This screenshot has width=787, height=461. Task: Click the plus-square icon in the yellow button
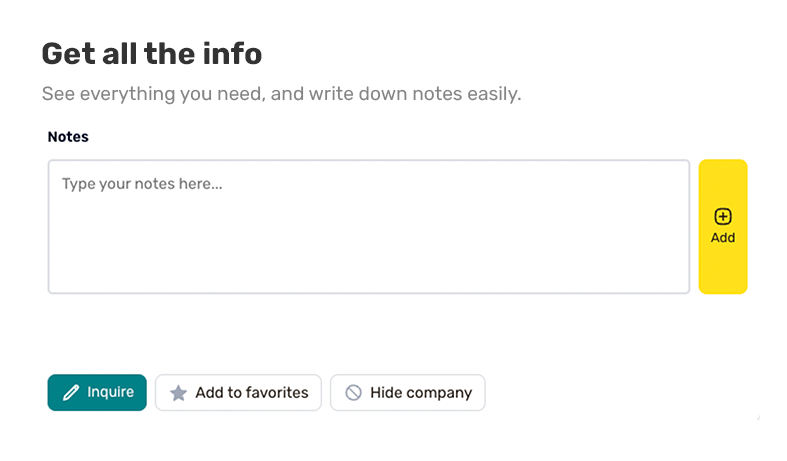pyautogui.click(x=723, y=217)
